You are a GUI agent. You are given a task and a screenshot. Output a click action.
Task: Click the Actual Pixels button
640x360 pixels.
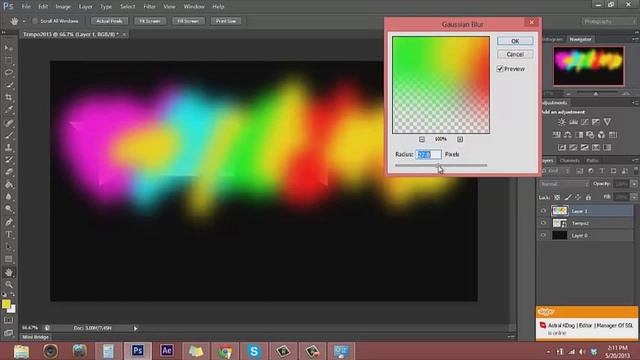(x=109, y=21)
